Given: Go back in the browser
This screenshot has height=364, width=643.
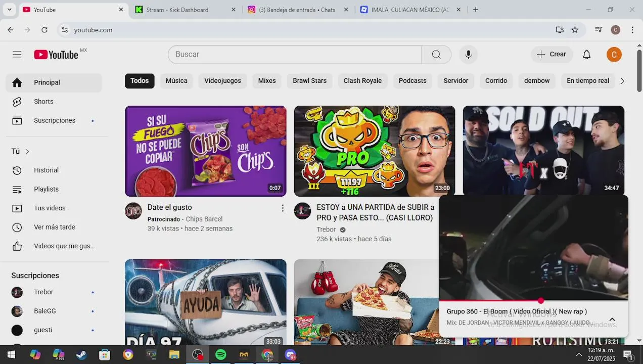Looking at the screenshot, I should (x=11, y=30).
